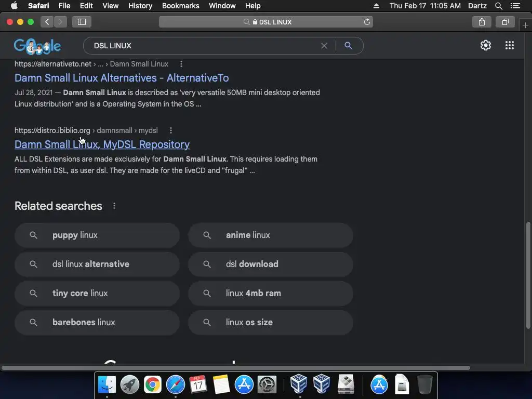
Task: Open the second VirtualBox cube icon in dock
Action: (322, 384)
